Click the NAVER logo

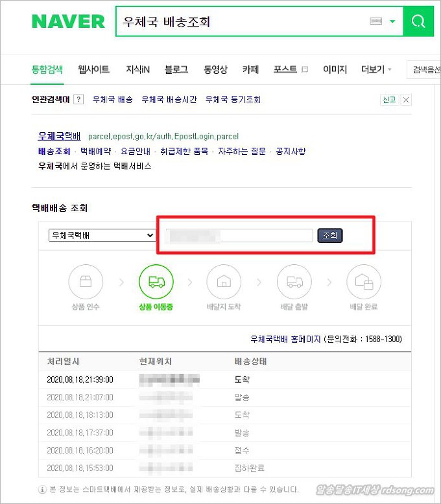click(68, 21)
